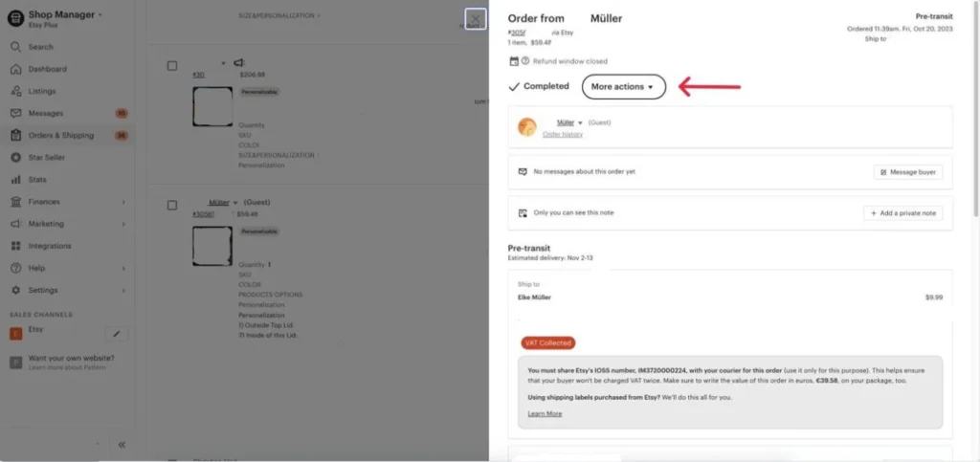
Task: Check the Müller (Guest) order checkbox
Action: (x=172, y=205)
